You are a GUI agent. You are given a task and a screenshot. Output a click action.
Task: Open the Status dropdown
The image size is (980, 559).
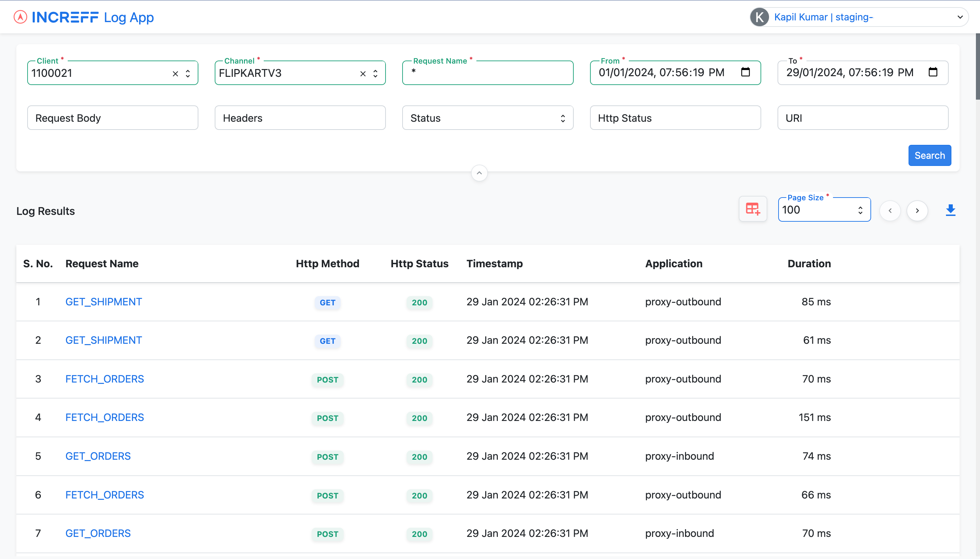tap(488, 118)
